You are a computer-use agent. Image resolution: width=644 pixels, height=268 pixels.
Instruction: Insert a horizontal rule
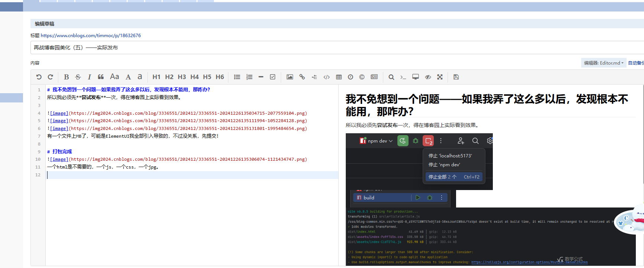261,77
